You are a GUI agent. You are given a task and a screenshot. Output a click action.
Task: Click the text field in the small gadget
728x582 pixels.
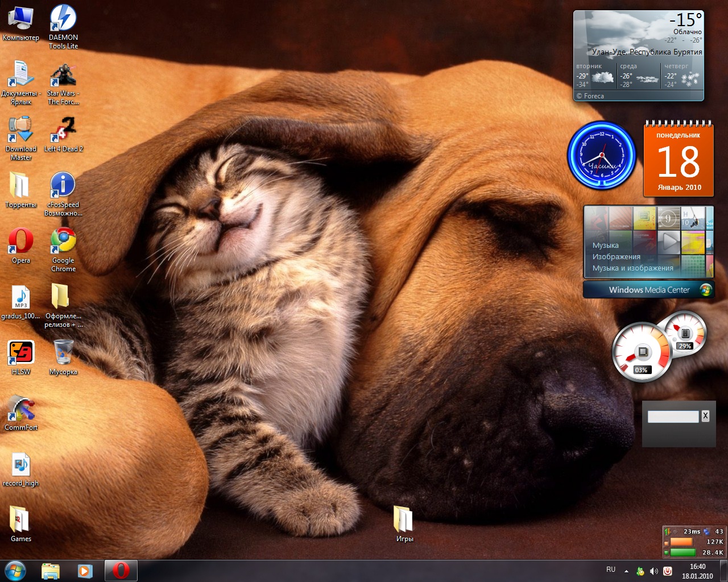673,417
